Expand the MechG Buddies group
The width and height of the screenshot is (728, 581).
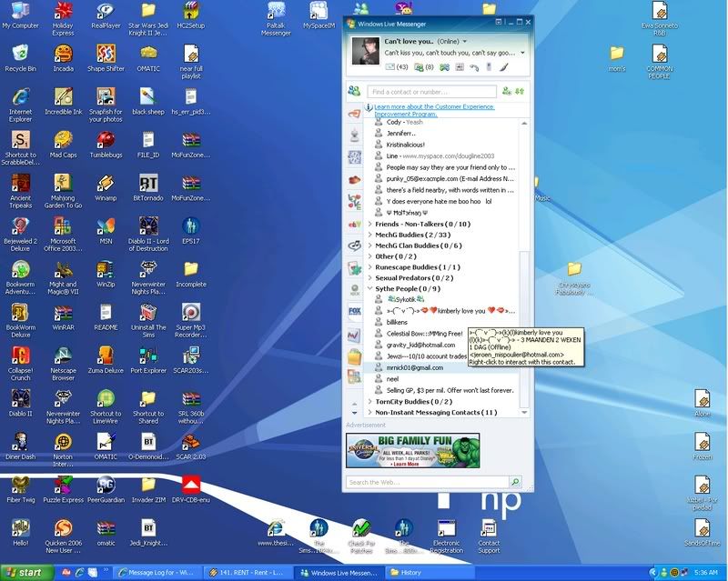(x=370, y=235)
